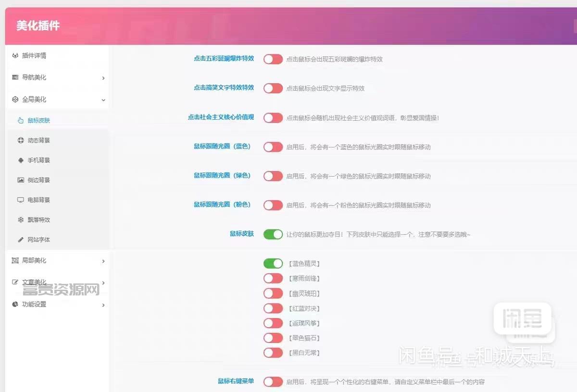The image size is (577, 392).
Task: Turn off the 蓝色精灵 skin toggle
Action: coord(273,263)
